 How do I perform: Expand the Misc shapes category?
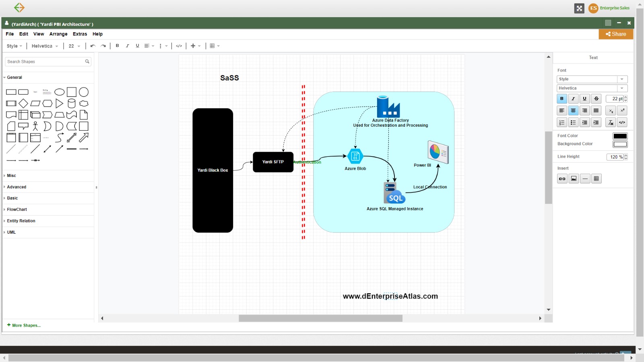coord(48,175)
